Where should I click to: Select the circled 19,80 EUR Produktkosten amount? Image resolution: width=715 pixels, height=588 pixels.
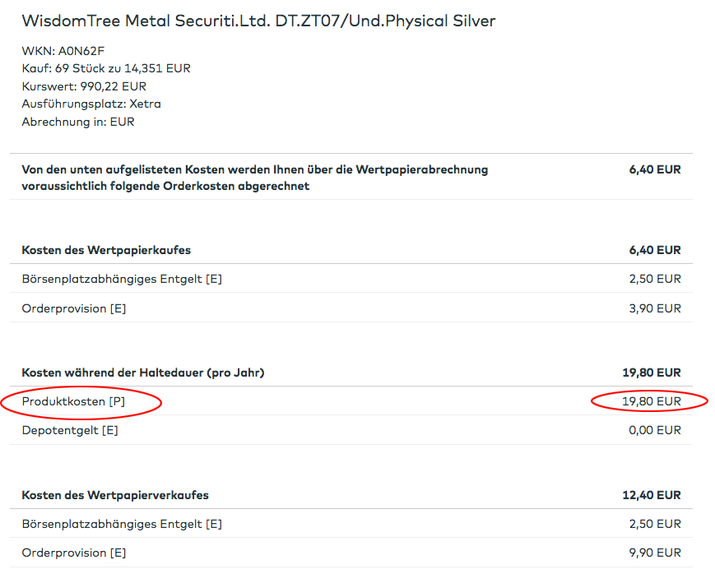(x=652, y=401)
